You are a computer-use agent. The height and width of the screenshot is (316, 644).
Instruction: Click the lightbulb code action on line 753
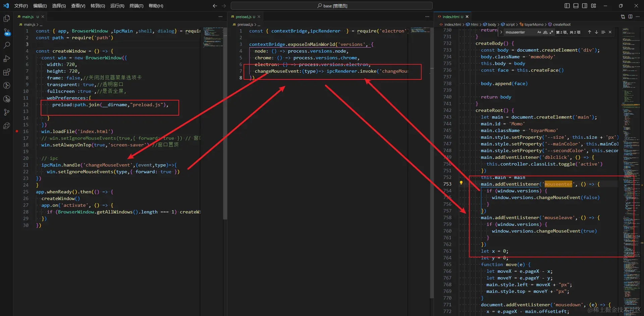pos(461,183)
